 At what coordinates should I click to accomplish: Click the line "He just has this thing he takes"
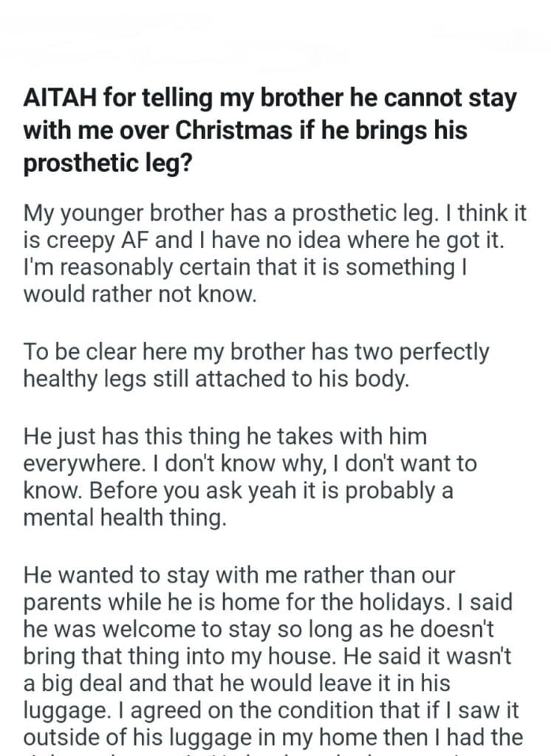(x=225, y=436)
